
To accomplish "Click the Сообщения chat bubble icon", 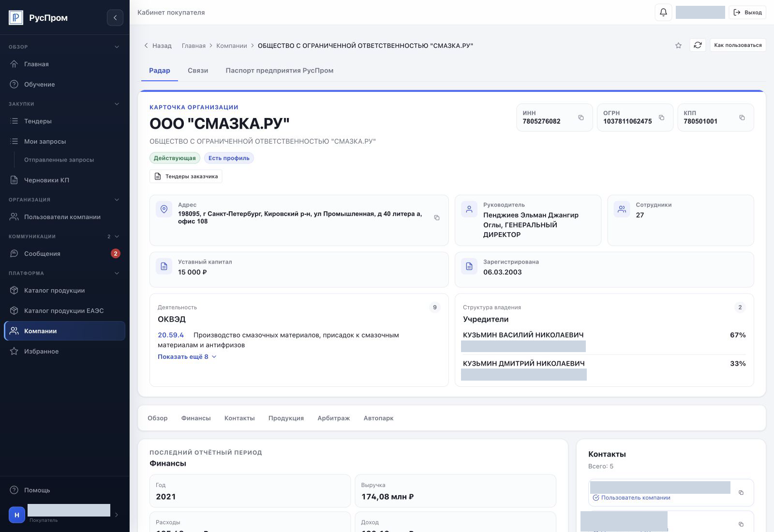I will tap(14, 253).
